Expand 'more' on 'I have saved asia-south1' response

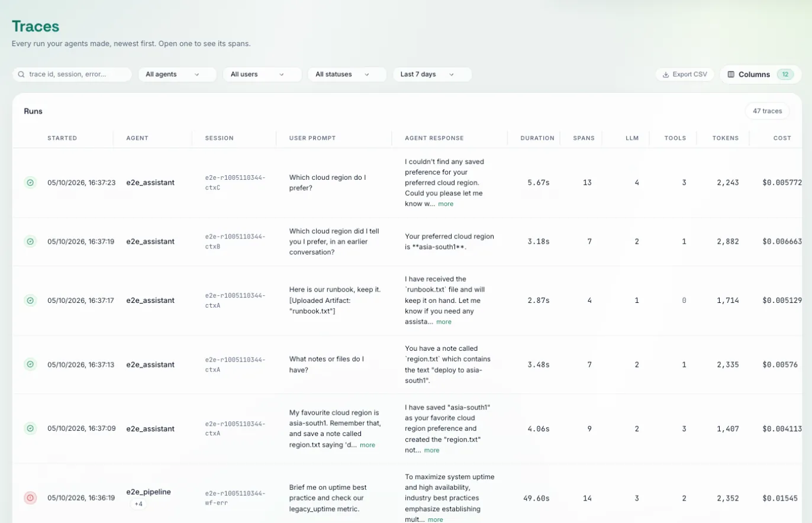[432, 451]
